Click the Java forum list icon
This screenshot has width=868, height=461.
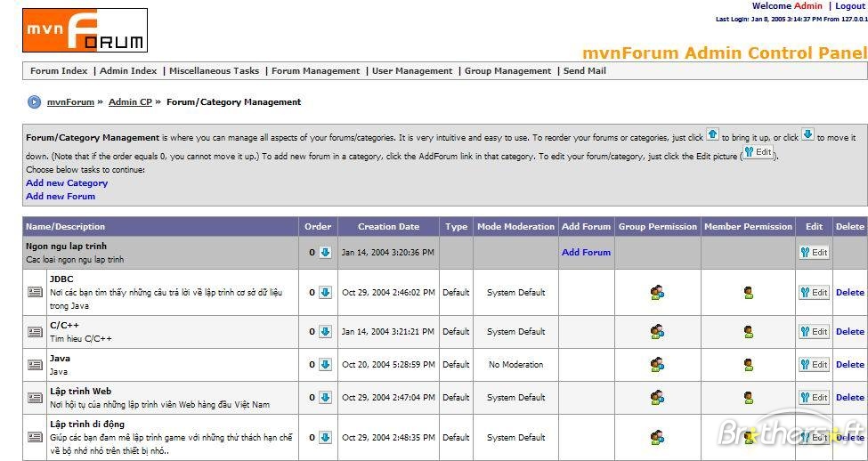click(35, 364)
